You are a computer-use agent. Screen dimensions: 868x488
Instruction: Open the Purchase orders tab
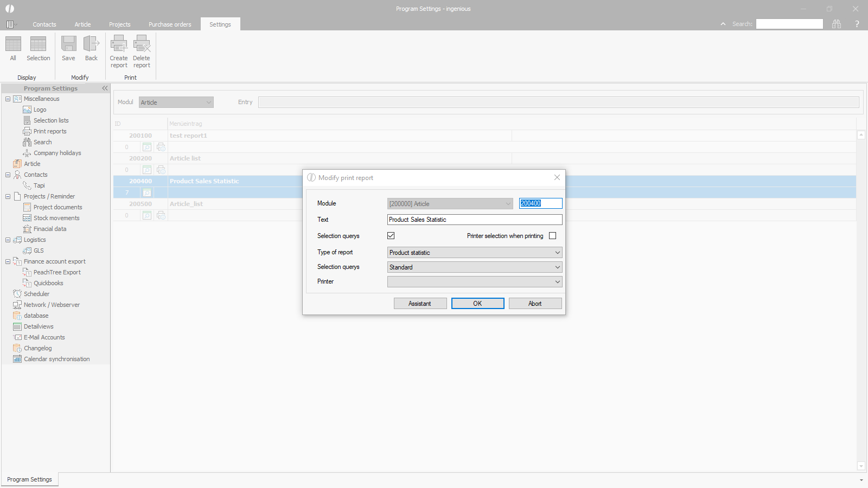click(170, 24)
